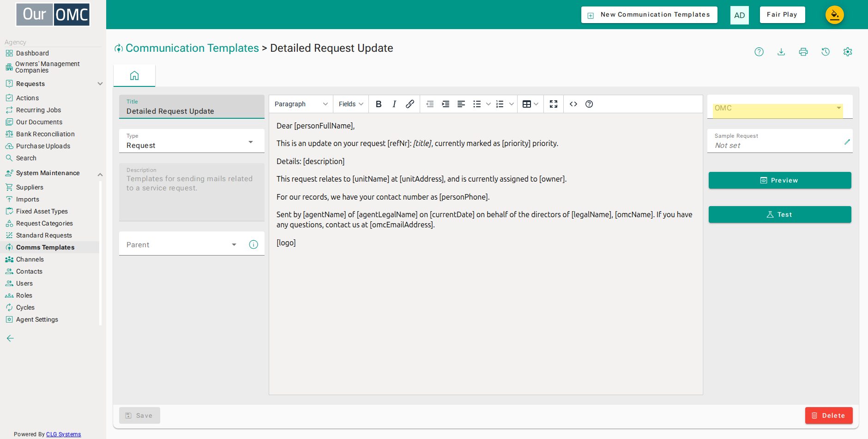Viewport: 868px width, 439px height.
Task: Toggle bold formatting in editor toolbar
Action: pos(379,104)
